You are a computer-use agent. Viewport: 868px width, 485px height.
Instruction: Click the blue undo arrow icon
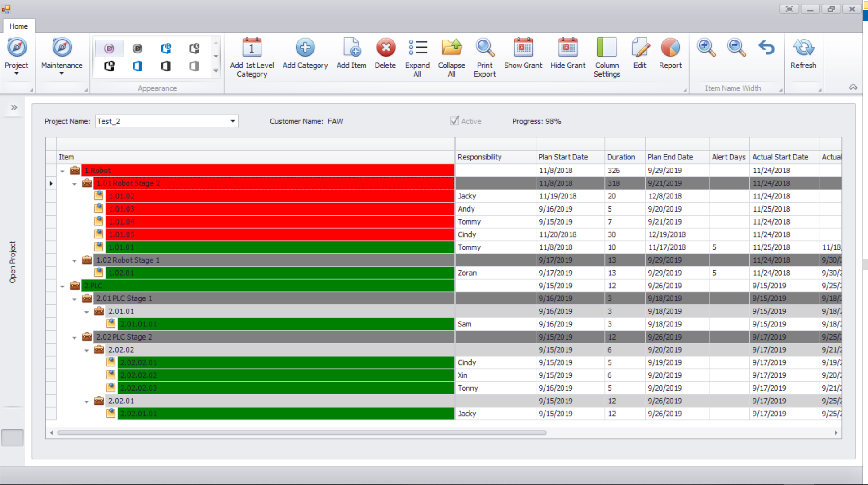click(x=766, y=48)
